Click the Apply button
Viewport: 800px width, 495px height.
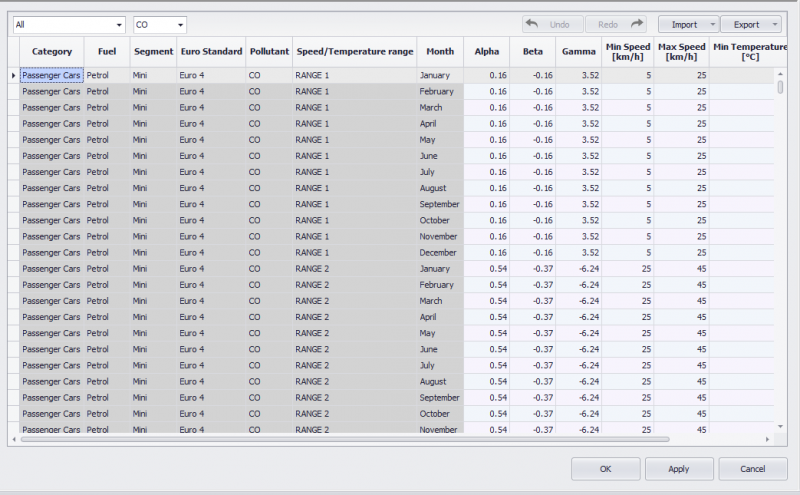click(679, 468)
